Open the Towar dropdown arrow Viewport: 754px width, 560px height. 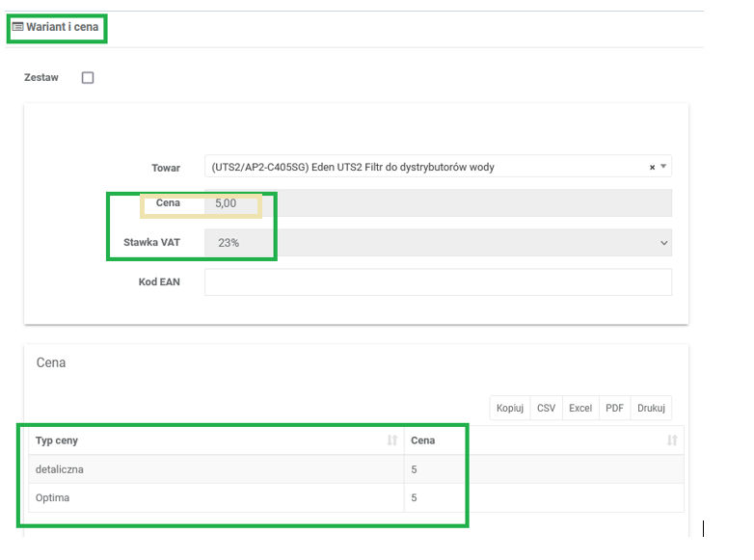pos(663,167)
